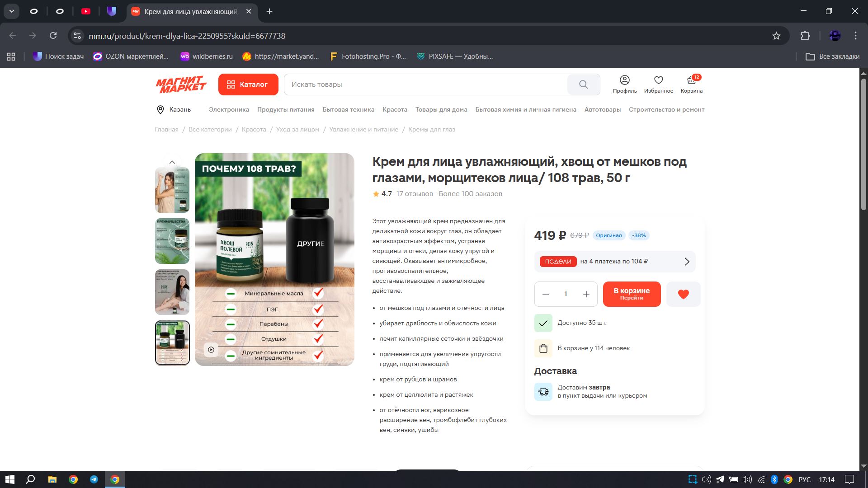Select the first product thumbnail with the woman
This screenshot has width=868, height=488.
click(x=172, y=190)
